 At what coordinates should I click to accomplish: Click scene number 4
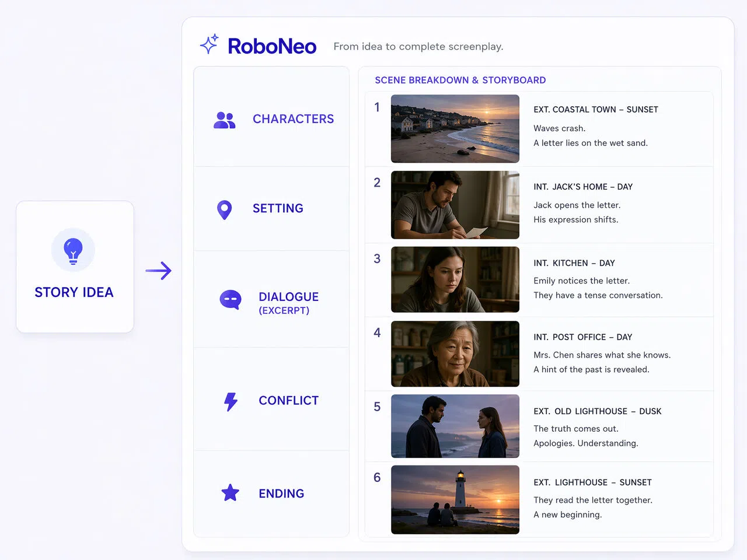pyautogui.click(x=377, y=332)
